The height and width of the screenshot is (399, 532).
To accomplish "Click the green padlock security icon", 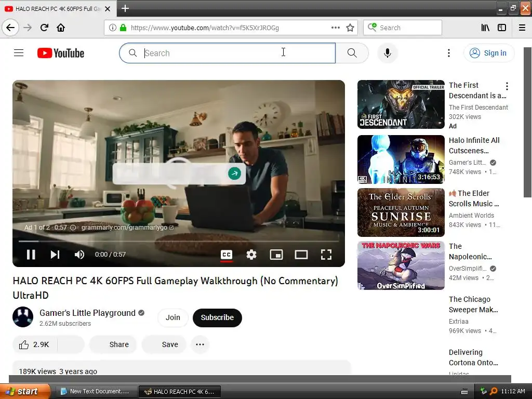I will (123, 28).
